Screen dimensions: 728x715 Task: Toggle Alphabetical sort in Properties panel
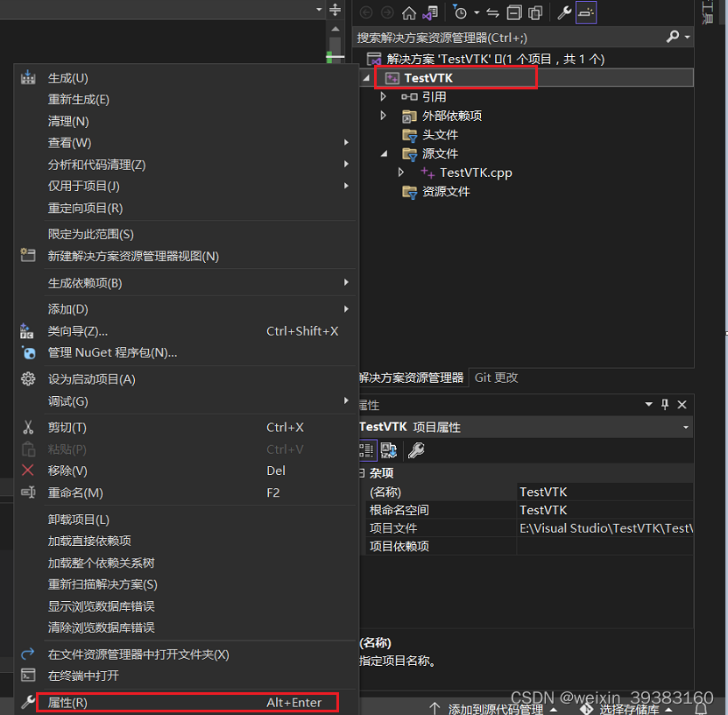point(389,450)
